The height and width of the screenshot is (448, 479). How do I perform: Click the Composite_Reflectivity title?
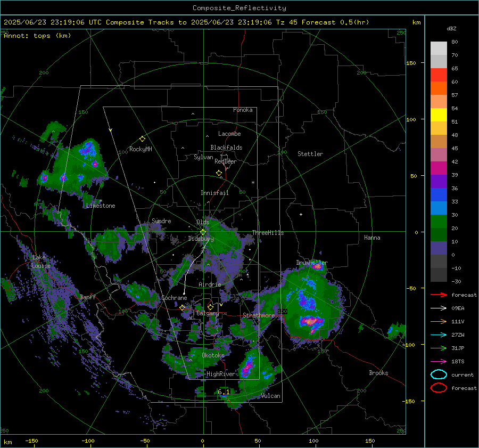point(240,8)
